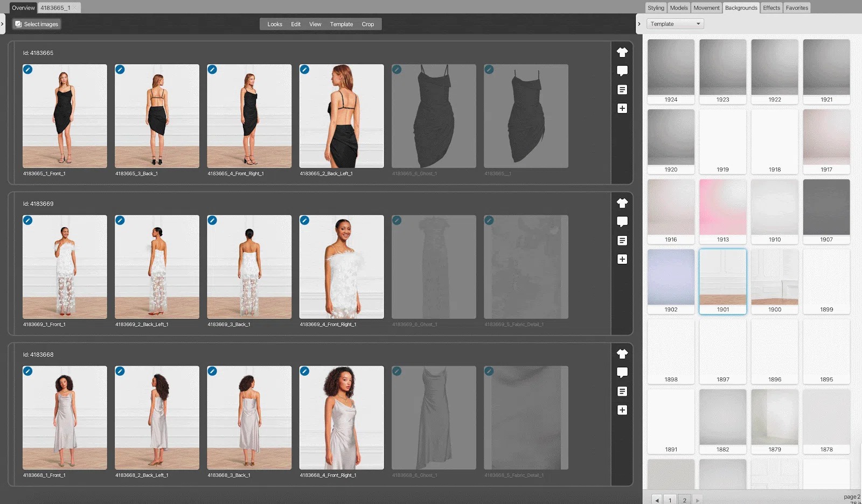The image size is (862, 504).
Task: Click the add plus icon for Id 4183669
Action: pos(622,259)
